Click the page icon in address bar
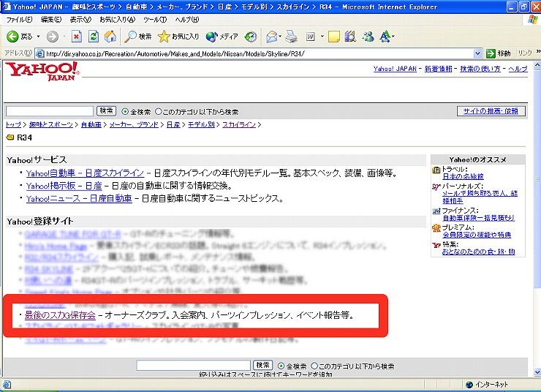The height and width of the screenshot is (392, 541). (x=40, y=53)
